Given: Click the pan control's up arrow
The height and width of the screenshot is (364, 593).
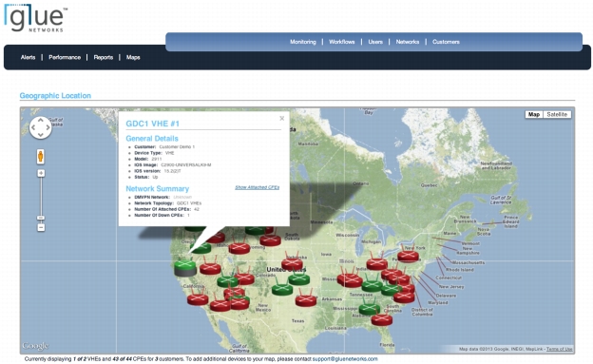Looking at the screenshot, I should point(41,121).
